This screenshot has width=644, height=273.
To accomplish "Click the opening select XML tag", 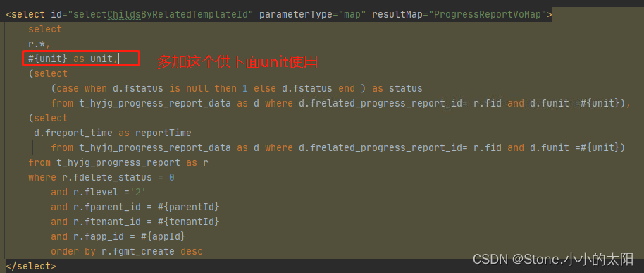I will [25, 14].
